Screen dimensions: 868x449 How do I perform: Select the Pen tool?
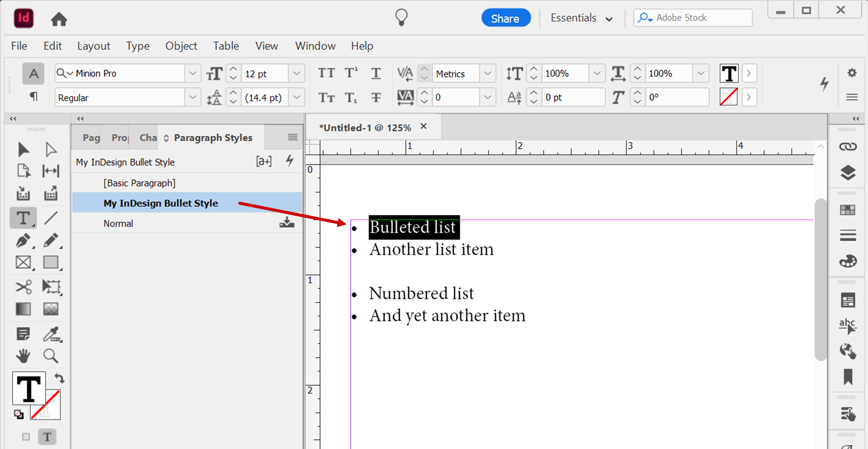(23, 241)
